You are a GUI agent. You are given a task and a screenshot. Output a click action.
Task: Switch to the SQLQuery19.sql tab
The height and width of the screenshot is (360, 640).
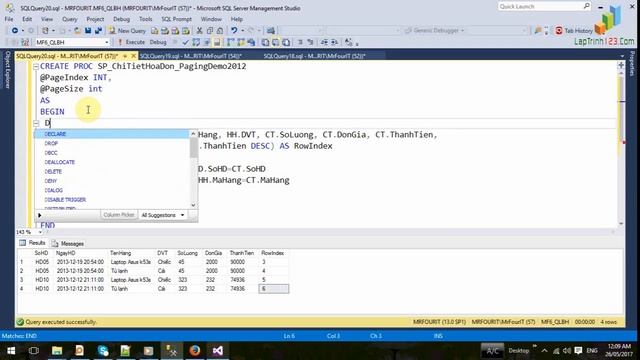(191, 56)
